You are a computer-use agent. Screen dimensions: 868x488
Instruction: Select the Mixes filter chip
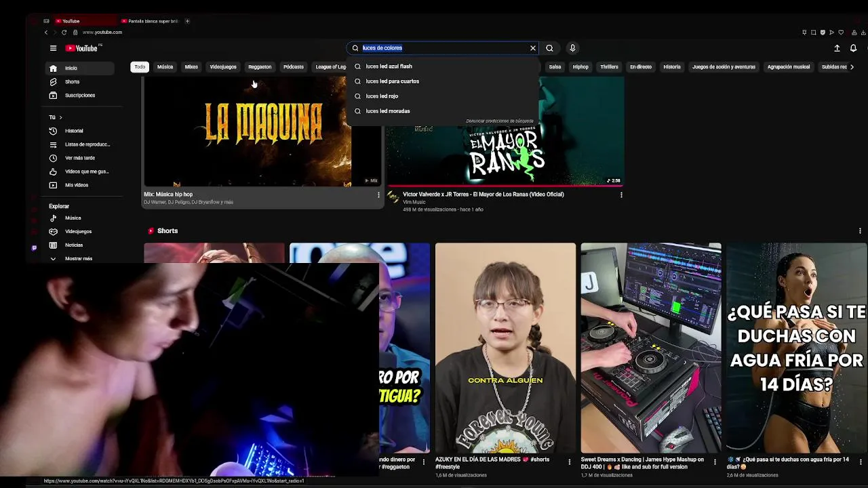click(191, 67)
